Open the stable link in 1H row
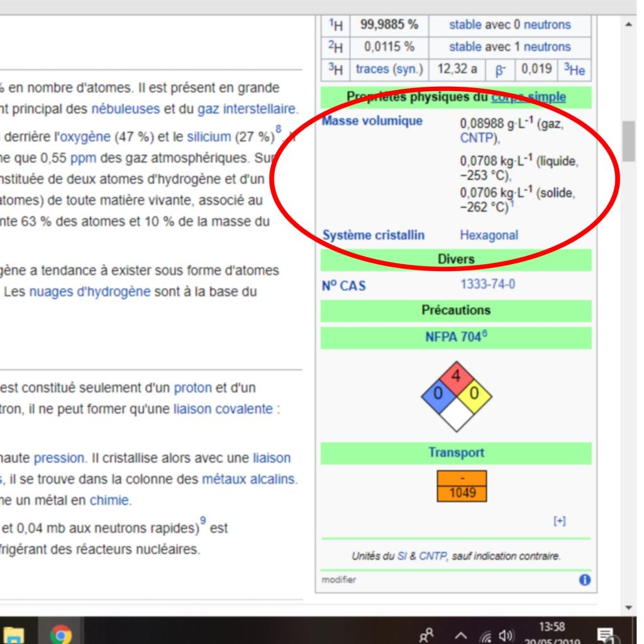 [x=465, y=25]
